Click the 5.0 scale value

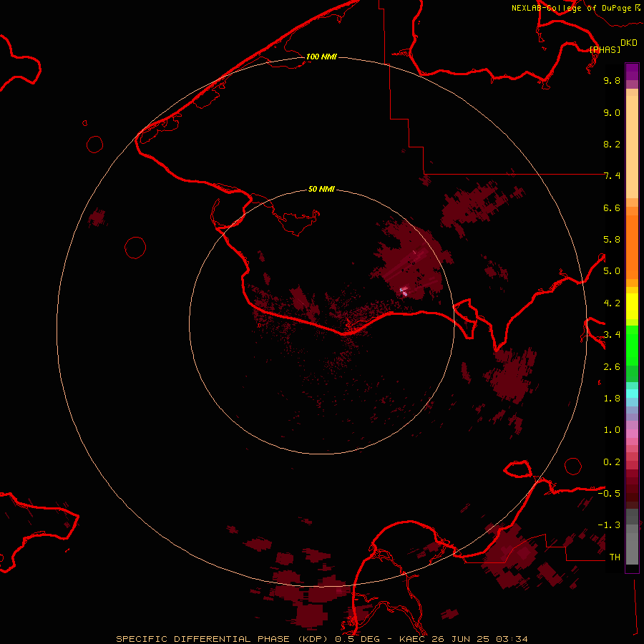point(612,271)
